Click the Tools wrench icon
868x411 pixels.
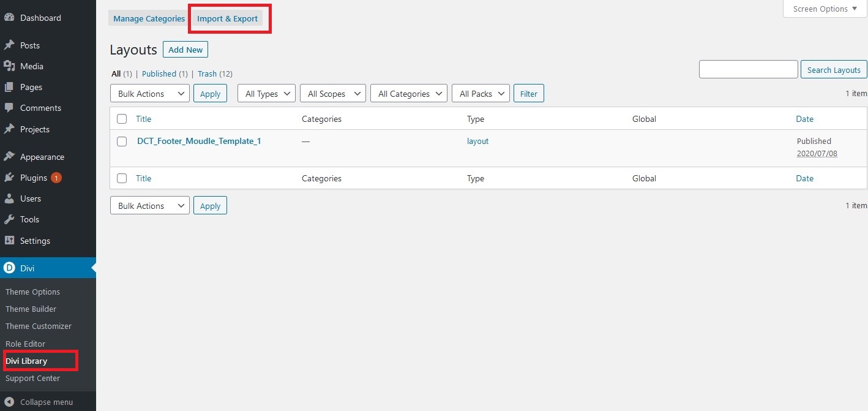9,219
